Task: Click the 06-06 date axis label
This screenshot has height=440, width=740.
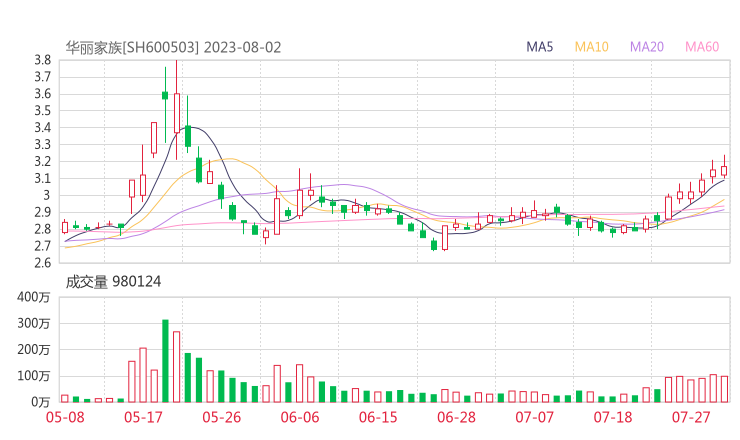Action: pyautogui.click(x=300, y=417)
